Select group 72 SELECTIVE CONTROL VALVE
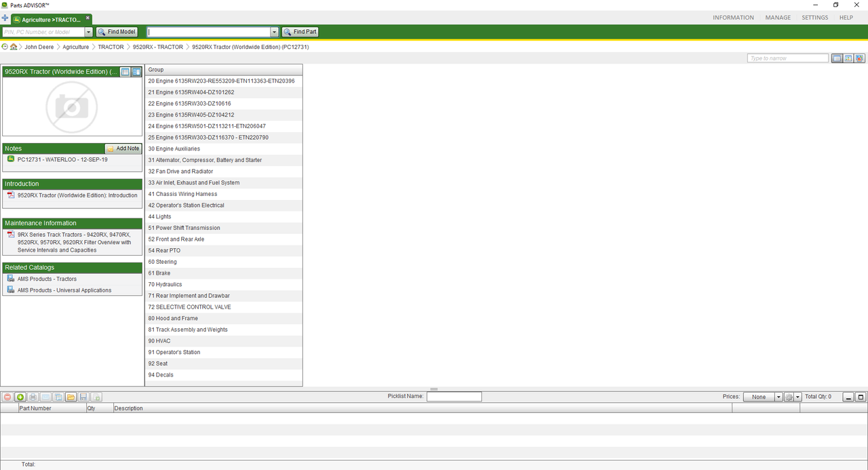 point(224,307)
